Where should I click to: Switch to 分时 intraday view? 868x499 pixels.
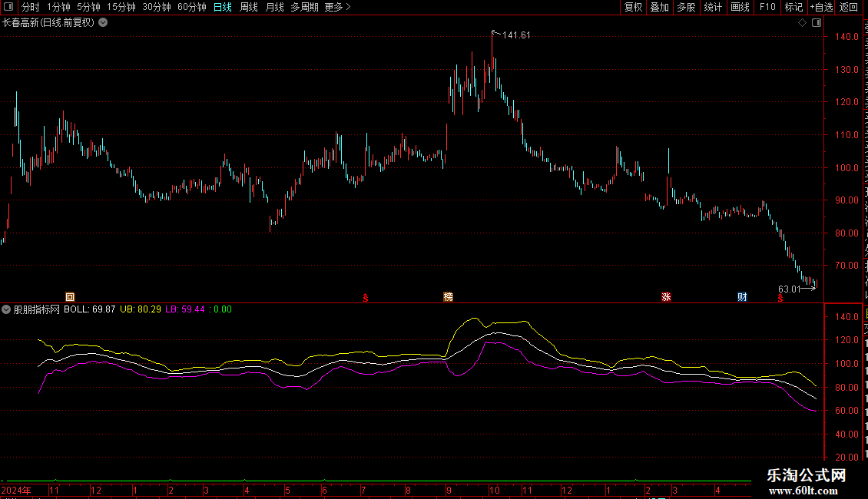click(x=31, y=7)
